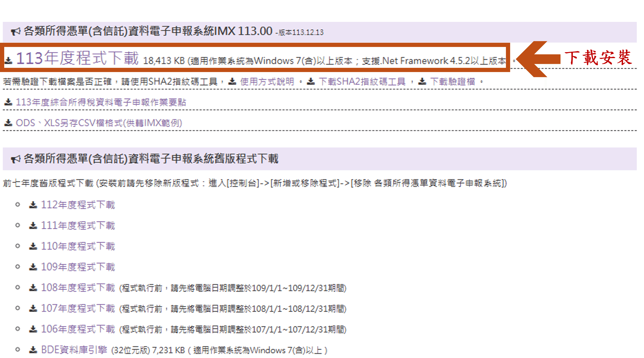Open 113年度綜合所得稅資料電子申報作業要點 link
The width and height of the screenshot is (644, 358).
point(101,102)
